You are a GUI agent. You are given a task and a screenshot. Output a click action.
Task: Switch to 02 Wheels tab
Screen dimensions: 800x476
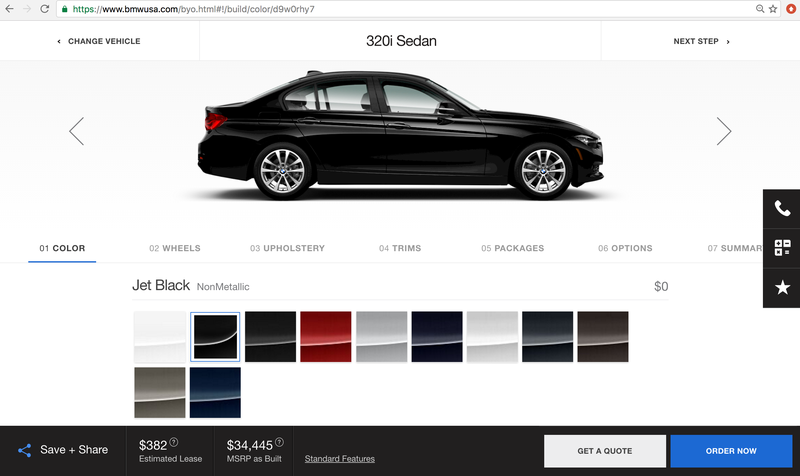(x=174, y=248)
